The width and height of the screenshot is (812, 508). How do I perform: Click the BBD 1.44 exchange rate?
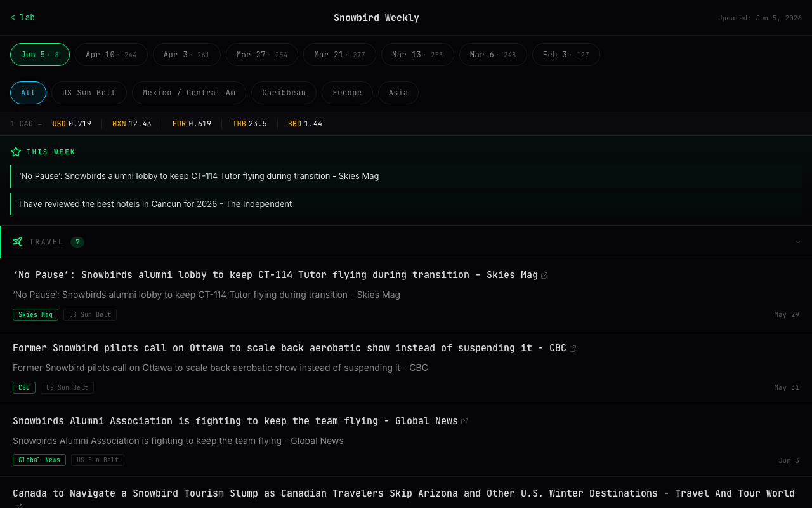pos(305,124)
